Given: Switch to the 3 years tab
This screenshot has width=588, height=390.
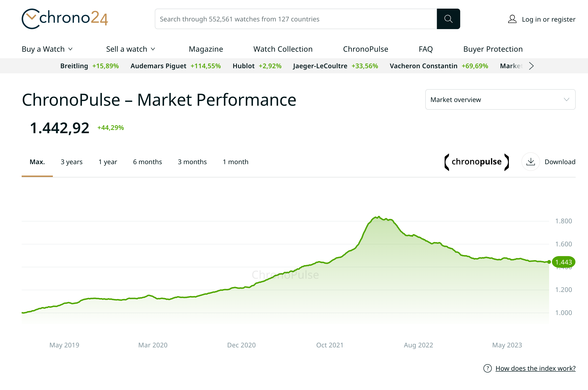Looking at the screenshot, I should [x=71, y=162].
